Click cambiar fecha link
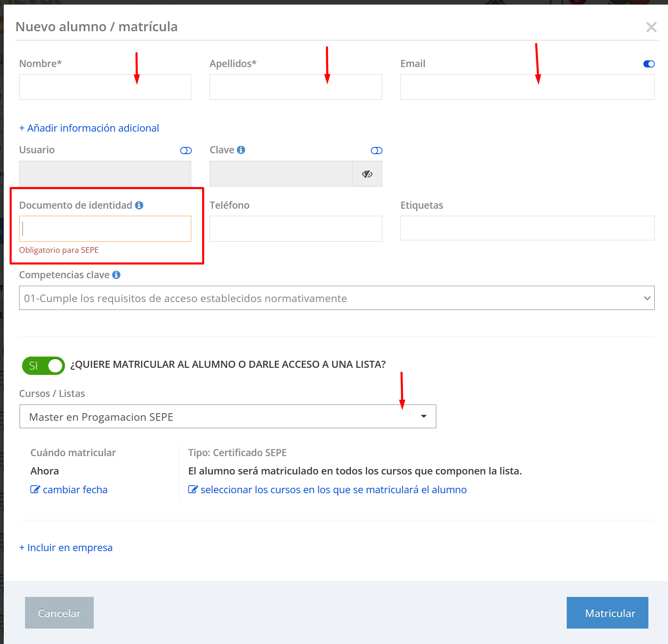This screenshot has height=644, width=668. coord(75,489)
